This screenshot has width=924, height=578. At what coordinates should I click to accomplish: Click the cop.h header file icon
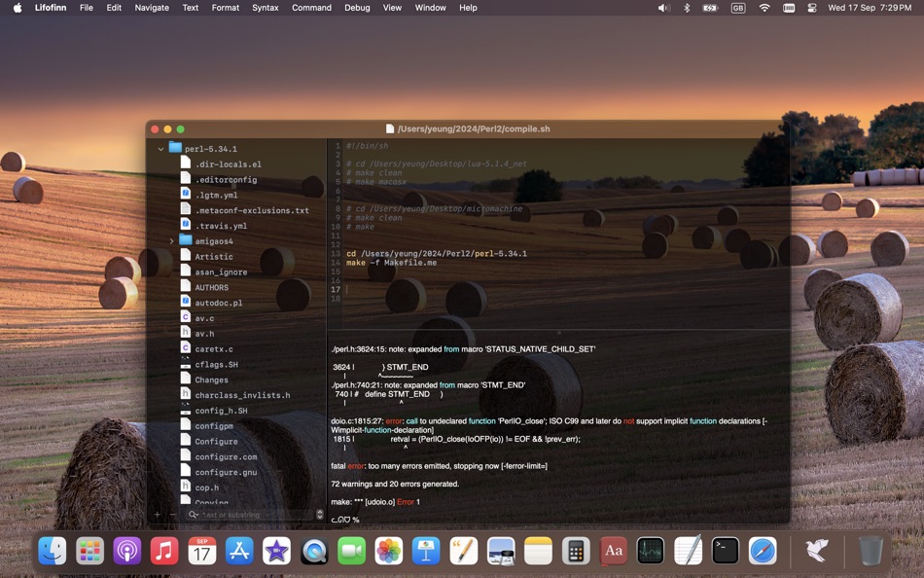185,486
